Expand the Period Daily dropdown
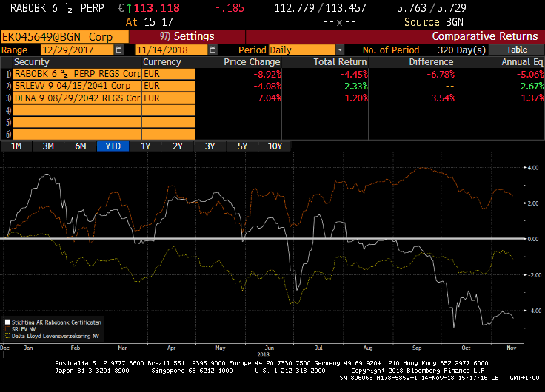Viewport: 545px width, 392px height. point(340,50)
